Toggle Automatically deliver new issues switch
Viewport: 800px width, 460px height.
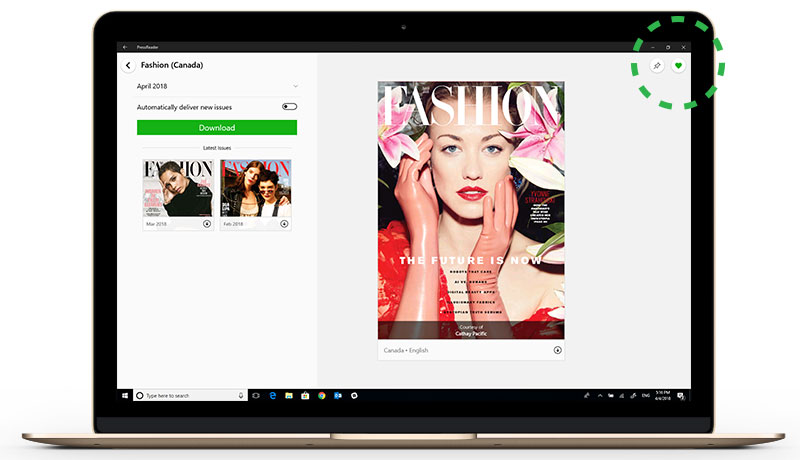[x=289, y=107]
